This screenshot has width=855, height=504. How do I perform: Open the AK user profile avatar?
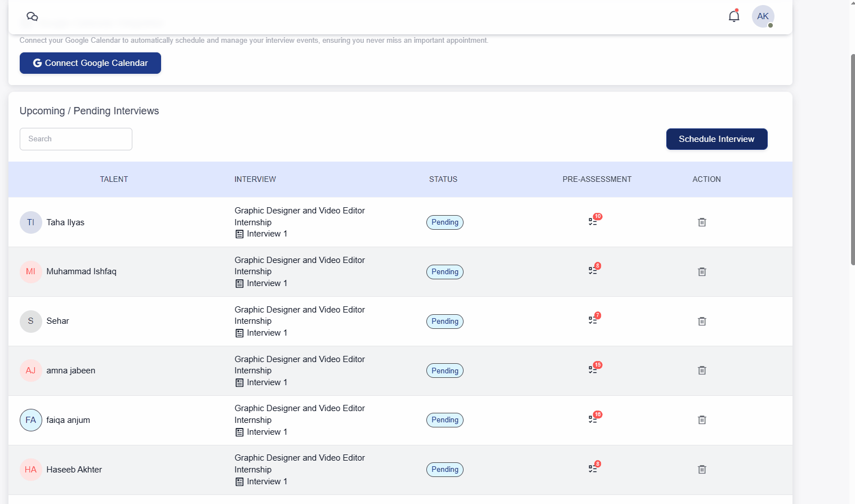[x=763, y=16]
